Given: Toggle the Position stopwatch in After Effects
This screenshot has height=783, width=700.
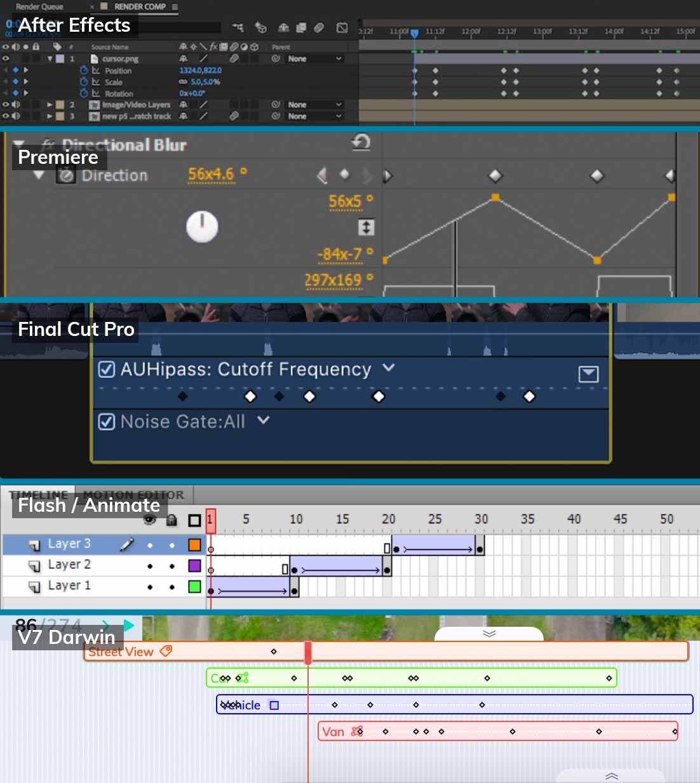Looking at the screenshot, I should point(83,70).
